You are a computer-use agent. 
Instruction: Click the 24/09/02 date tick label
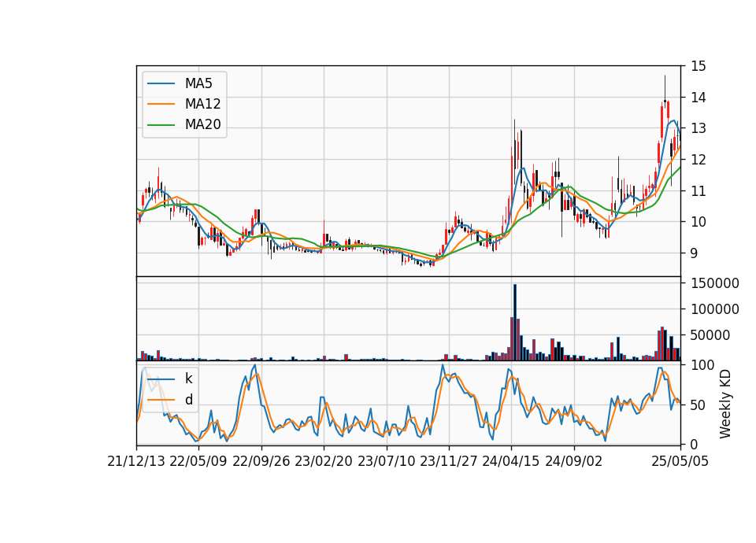(574, 462)
